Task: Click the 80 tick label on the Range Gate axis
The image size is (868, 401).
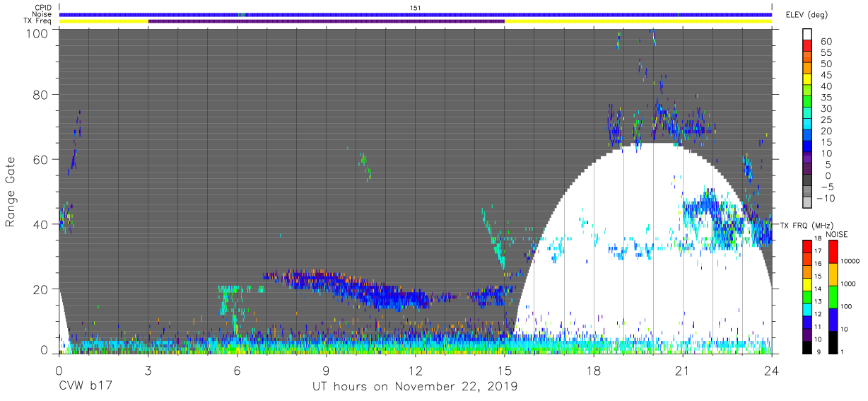Action: pyautogui.click(x=42, y=95)
